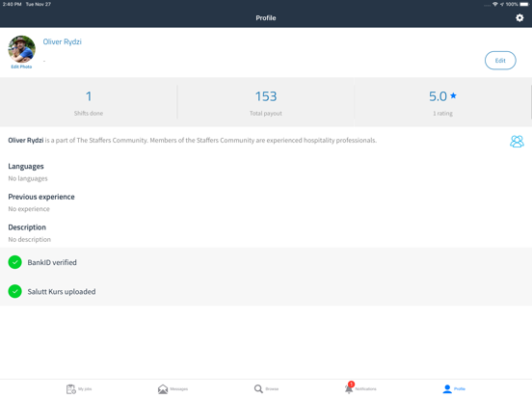Select the Profile tab in bottom bar
532x399 pixels.
click(x=454, y=388)
